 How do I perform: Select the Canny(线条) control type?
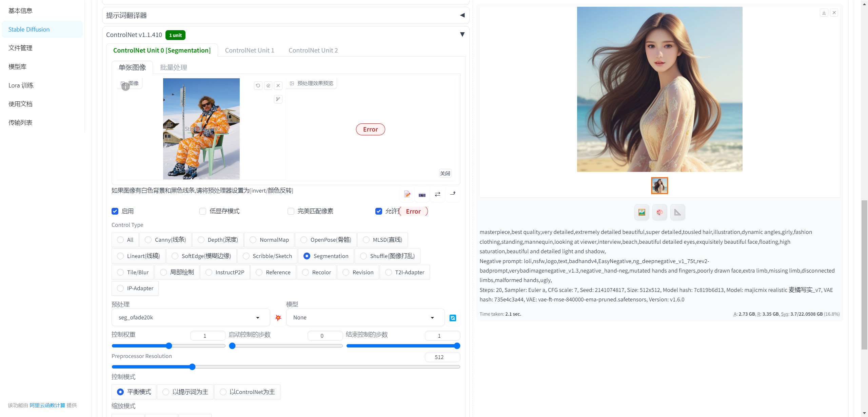coord(148,240)
